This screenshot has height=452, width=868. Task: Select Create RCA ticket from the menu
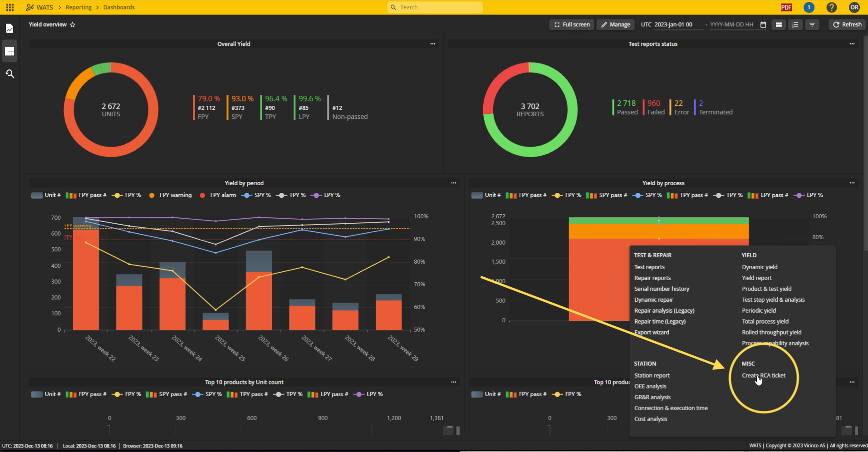point(763,375)
